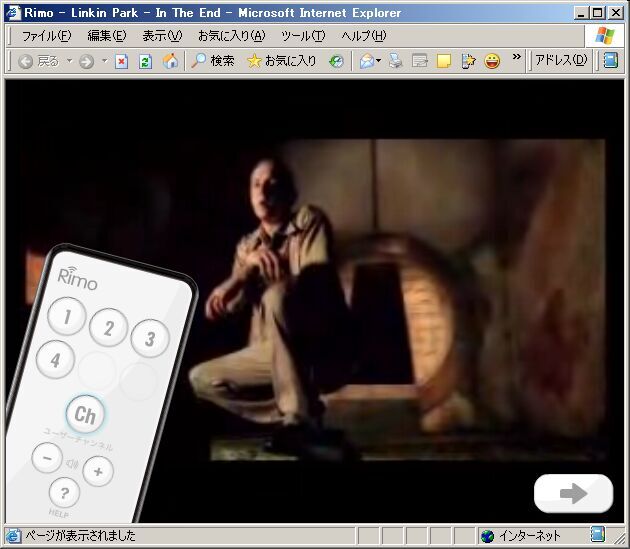Viewport: 630px width, 549px height.
Task: Lower volume with the minus button
Action: pyautogui.click(x=47, y=458)
